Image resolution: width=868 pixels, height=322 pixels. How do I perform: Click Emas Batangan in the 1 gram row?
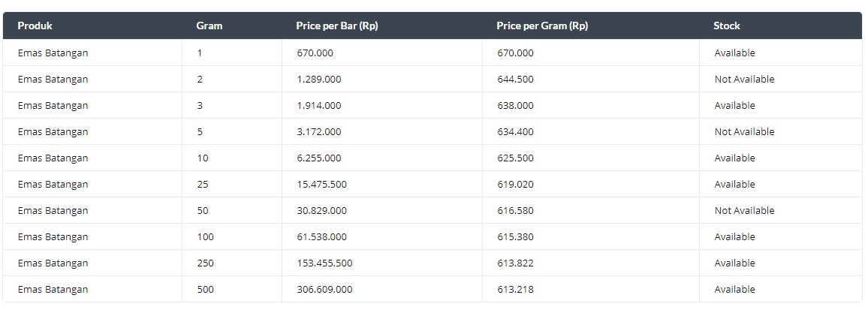click(53, 53)
